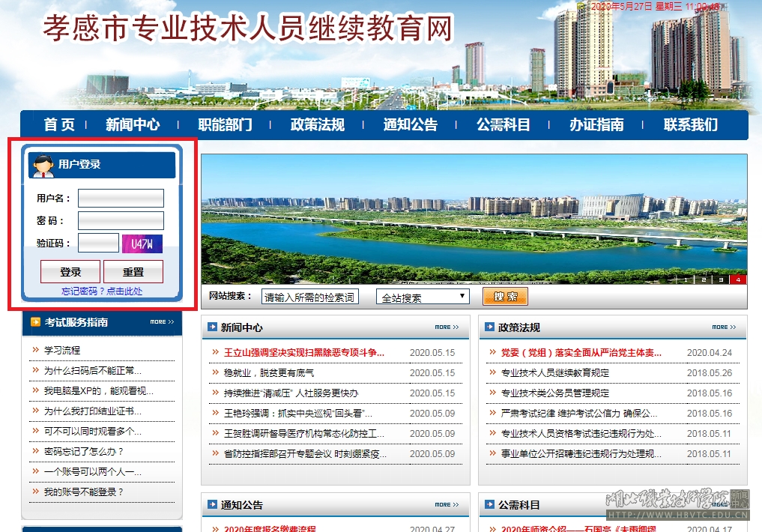Click the user avatar icon in login panel

(42, 164)
